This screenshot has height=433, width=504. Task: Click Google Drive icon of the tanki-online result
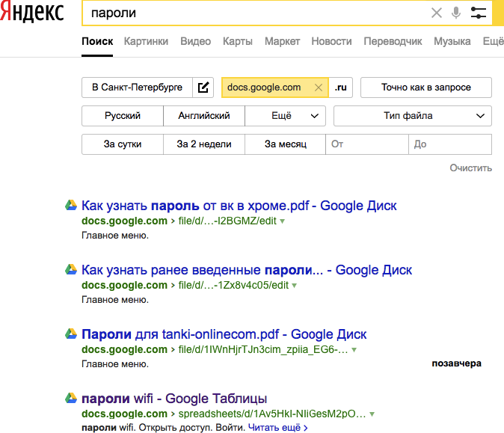71,334
